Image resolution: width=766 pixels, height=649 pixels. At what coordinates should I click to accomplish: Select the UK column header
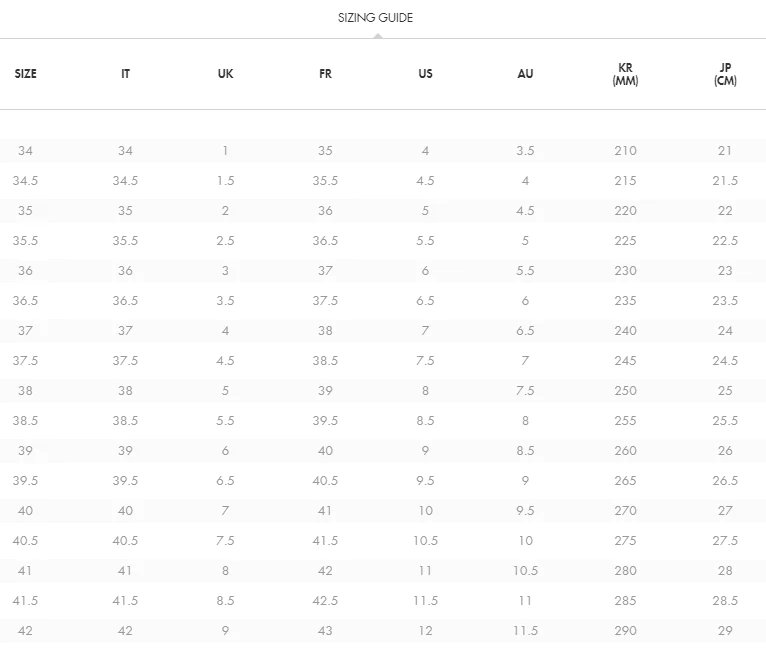coord(225,74)
